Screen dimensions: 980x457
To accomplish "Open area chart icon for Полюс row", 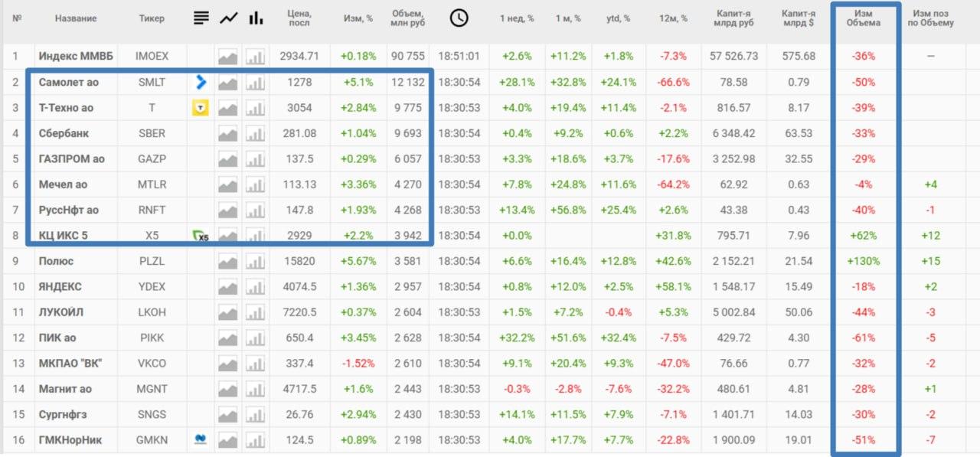I will point(228,261).
